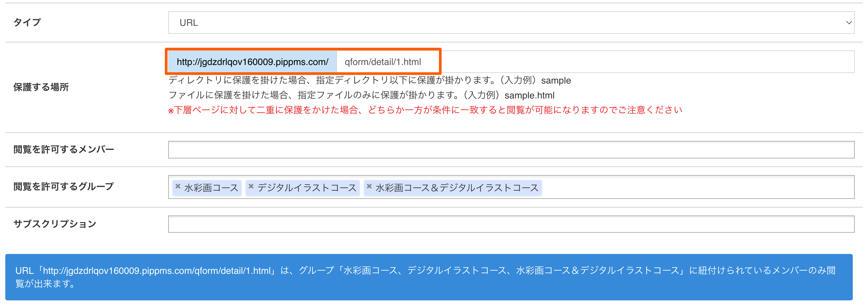Remove the 水彩画コース＆デジタルイラストコース tag
The width and height of the screenshot is (868, 305).
coord(369,186)
